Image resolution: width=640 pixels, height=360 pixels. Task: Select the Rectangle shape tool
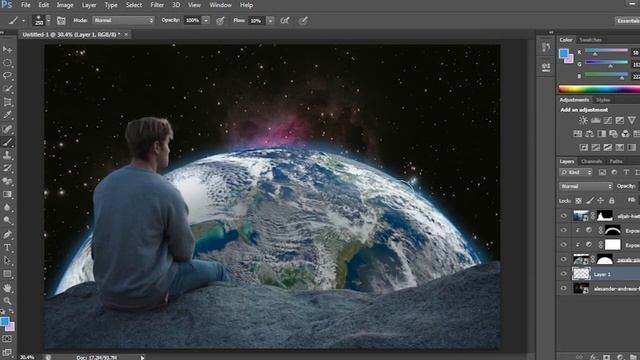7,273
